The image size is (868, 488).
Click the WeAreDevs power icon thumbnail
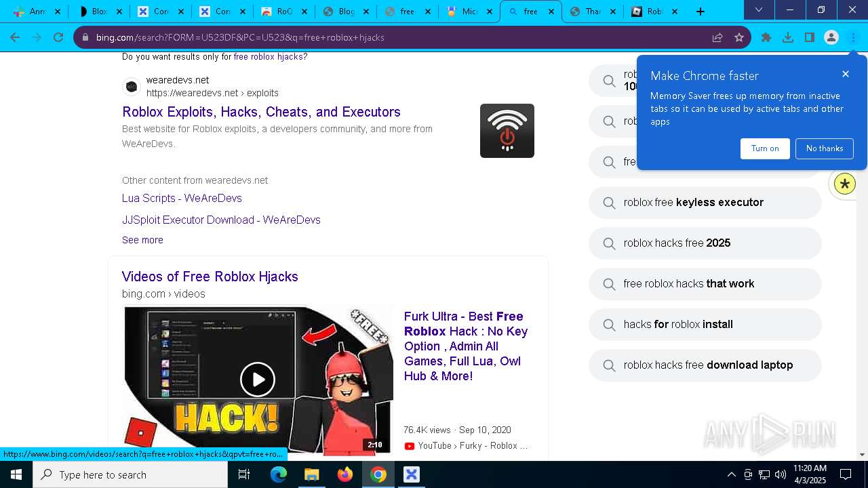coord(507,131)
